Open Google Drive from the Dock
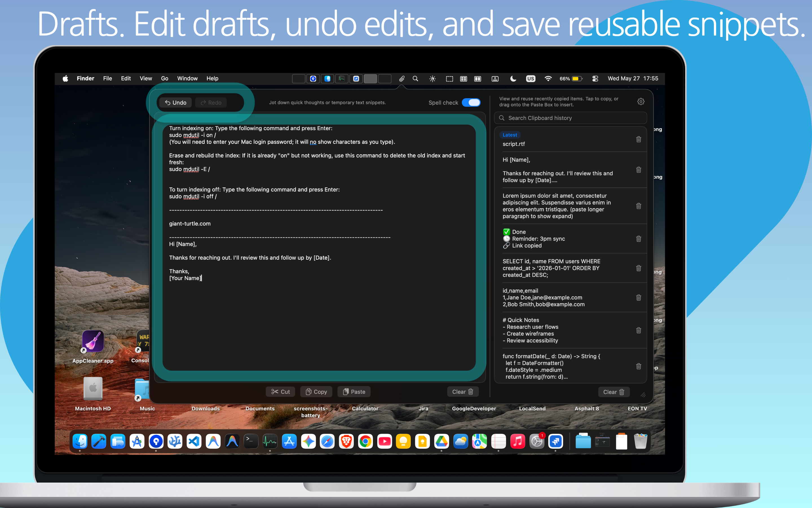 [442, 441]
